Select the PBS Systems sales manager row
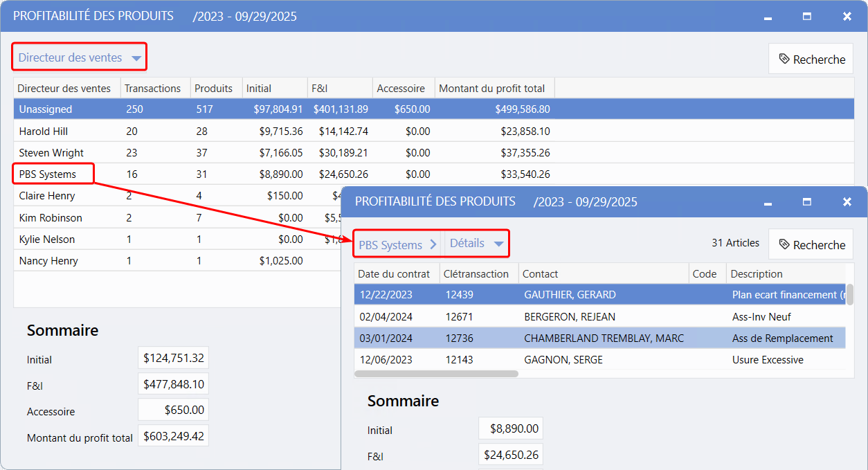 point(48,174)
